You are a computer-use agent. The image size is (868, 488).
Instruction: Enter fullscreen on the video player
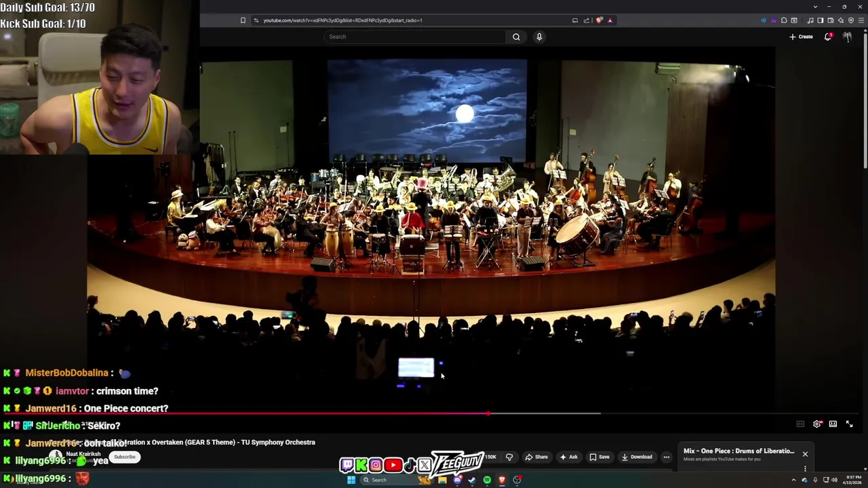point(849,424)
